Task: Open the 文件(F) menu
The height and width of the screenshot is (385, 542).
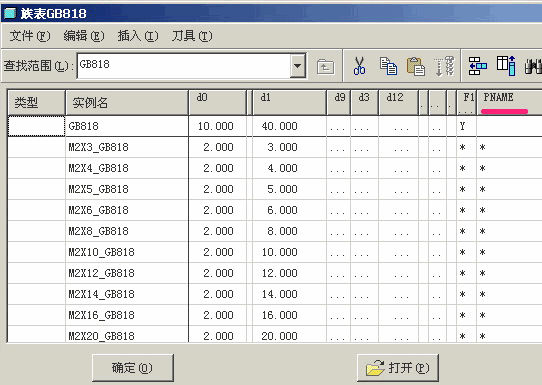Action: click(x=30, y=36)
